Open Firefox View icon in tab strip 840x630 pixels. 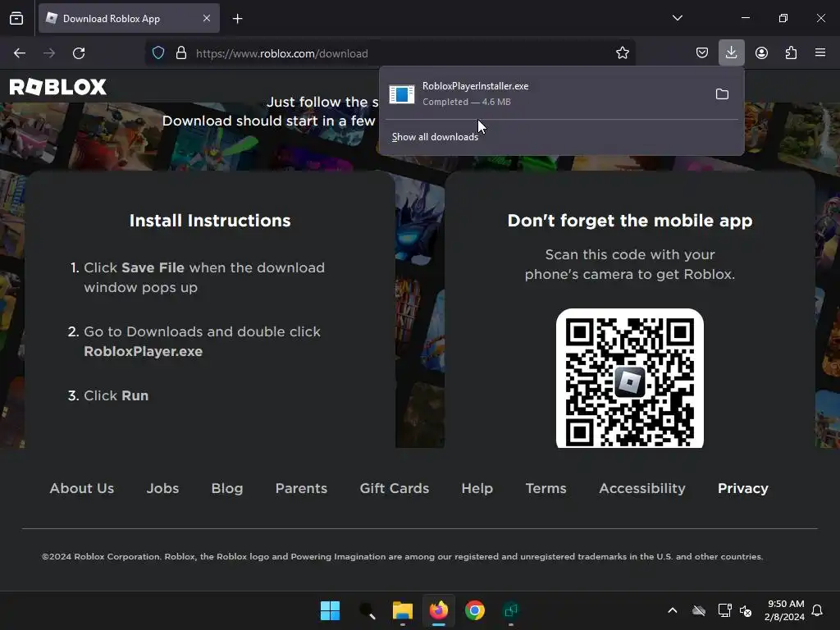pos(16,18)
